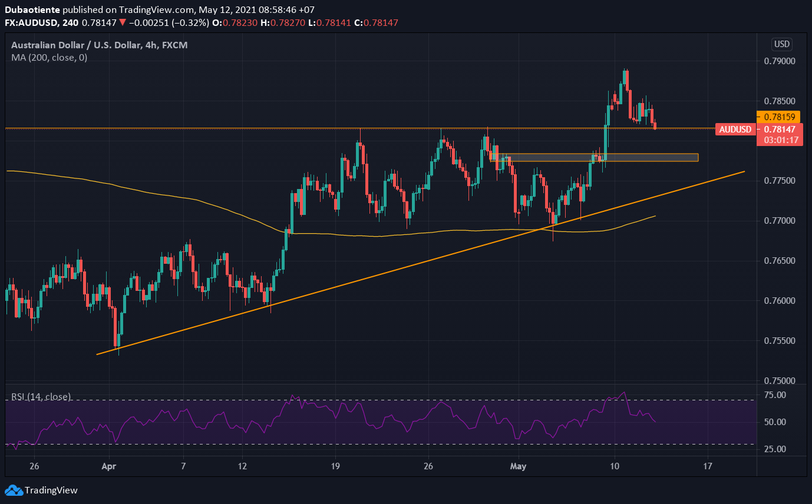
Task: Click the 0.75500 price axis label
Action: click(x=779, y=341)
